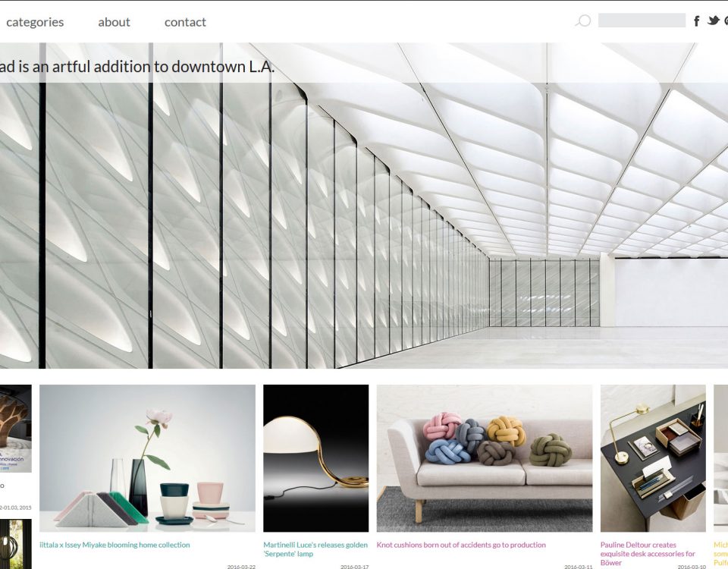Open the Twitter bird icon
The height and width of the screenshot is (569, 728).
coord(713,20)
